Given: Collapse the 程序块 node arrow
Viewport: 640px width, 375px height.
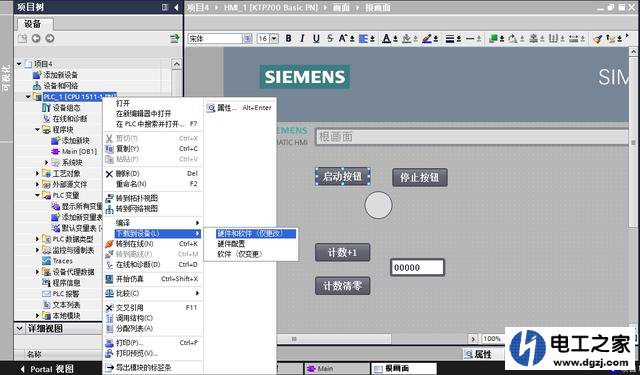Looking at the screenshot, I should (37, 130).
